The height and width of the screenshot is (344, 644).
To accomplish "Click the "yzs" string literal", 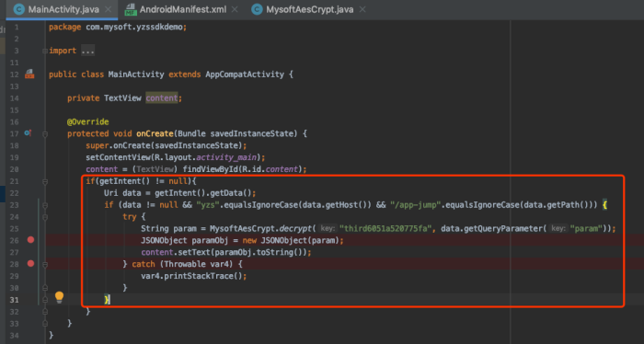I will 207,205.
